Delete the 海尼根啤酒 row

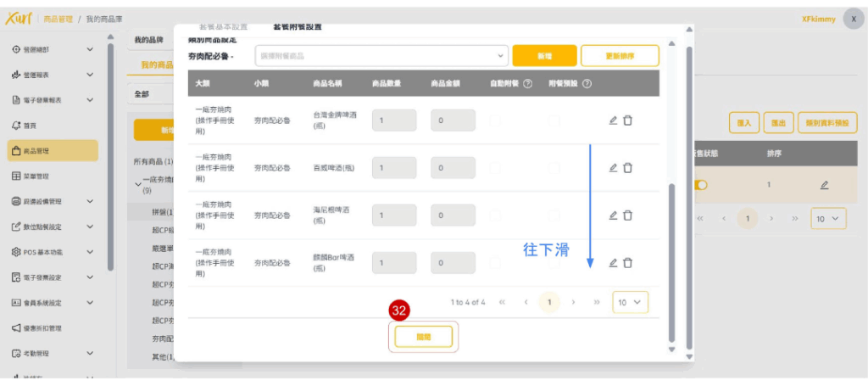627,215
